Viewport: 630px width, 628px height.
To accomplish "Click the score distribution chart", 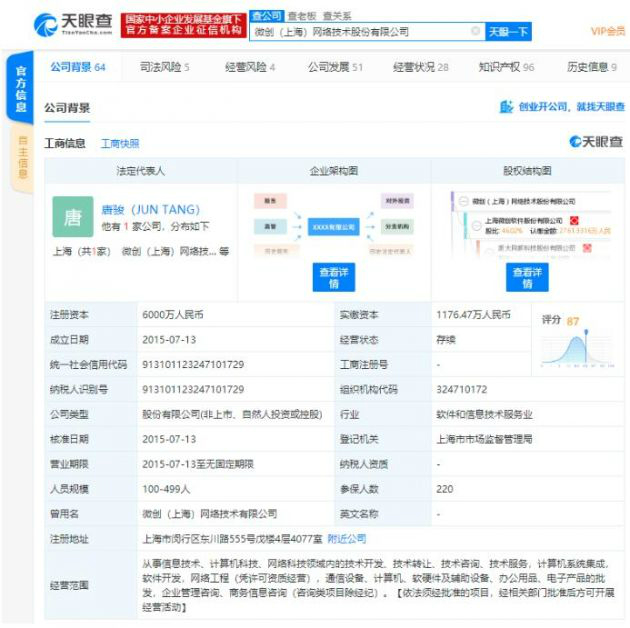I will [577, 348].
